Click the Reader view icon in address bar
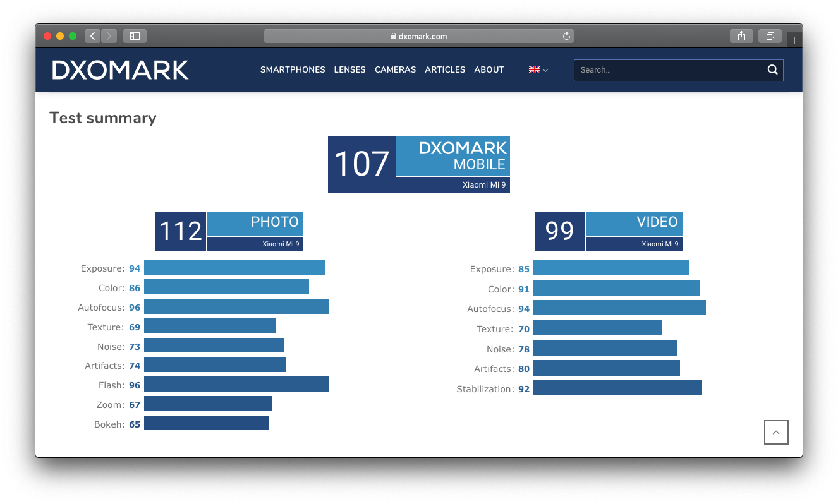Image resolution: width=838 pixels, height=504 pixels. tap(273, 36)
